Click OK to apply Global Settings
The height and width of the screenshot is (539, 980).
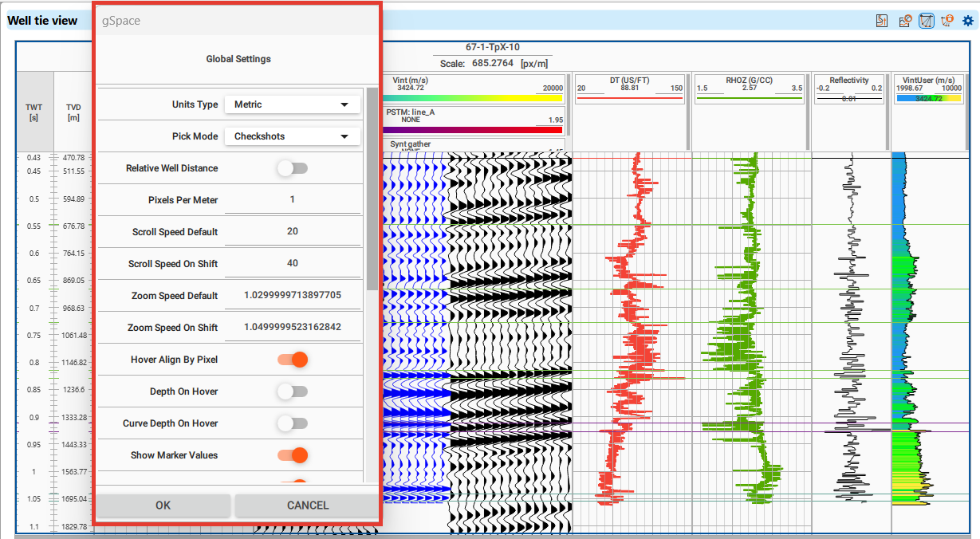coord(163,505)
